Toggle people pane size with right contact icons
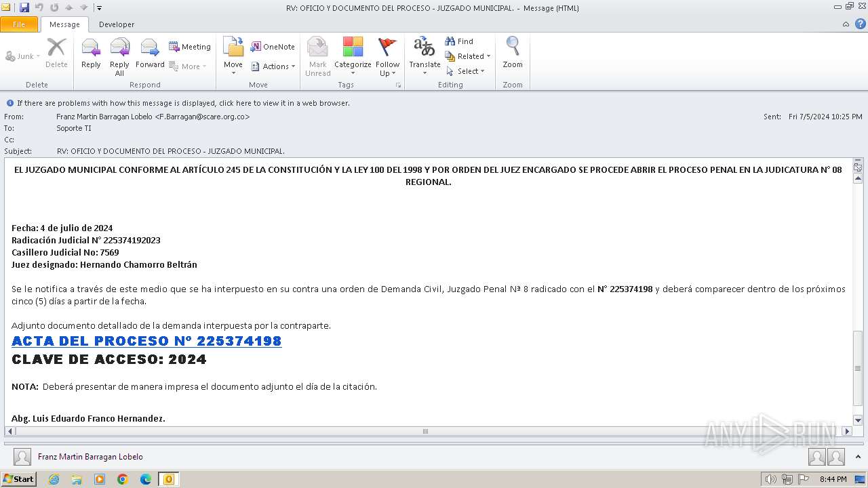This screenshot has height=488, width=868. (x=826, y=457)
